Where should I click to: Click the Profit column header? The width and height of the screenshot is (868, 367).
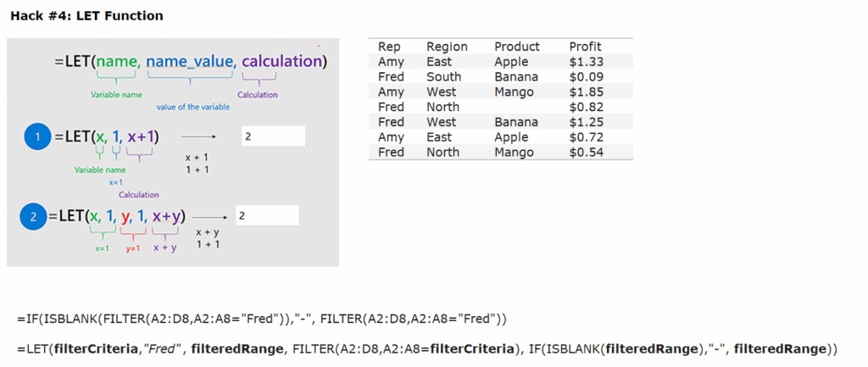(585, 47)
